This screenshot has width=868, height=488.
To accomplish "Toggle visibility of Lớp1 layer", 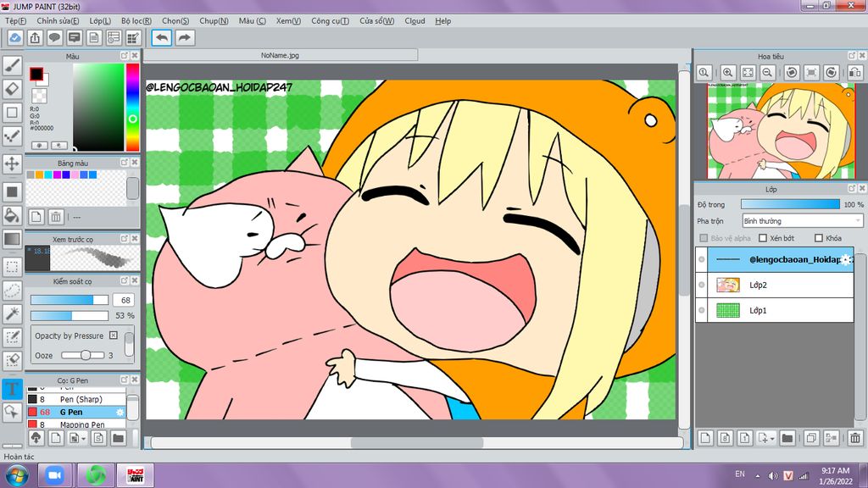I will tap(701, 310).
